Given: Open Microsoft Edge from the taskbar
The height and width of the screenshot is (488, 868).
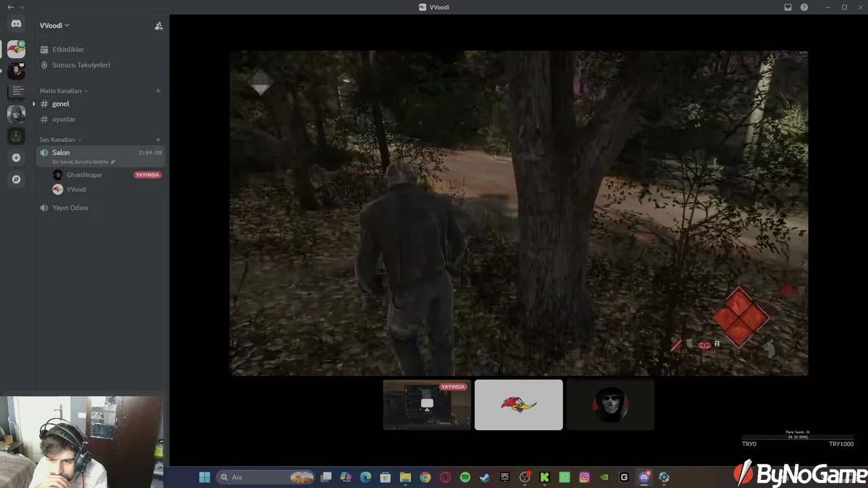Looking at the screenshot, I should (366, 477).
